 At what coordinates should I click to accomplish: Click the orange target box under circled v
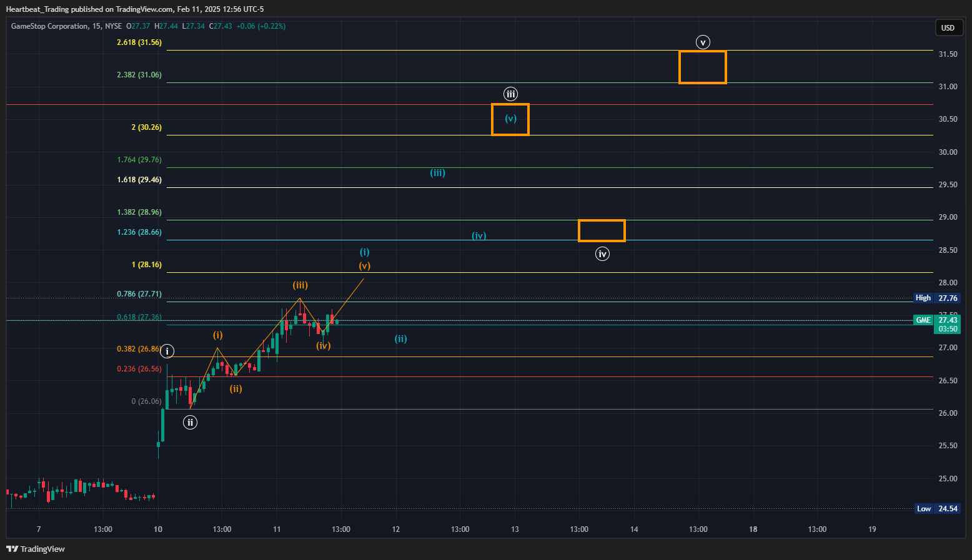(x=703, y=67)
